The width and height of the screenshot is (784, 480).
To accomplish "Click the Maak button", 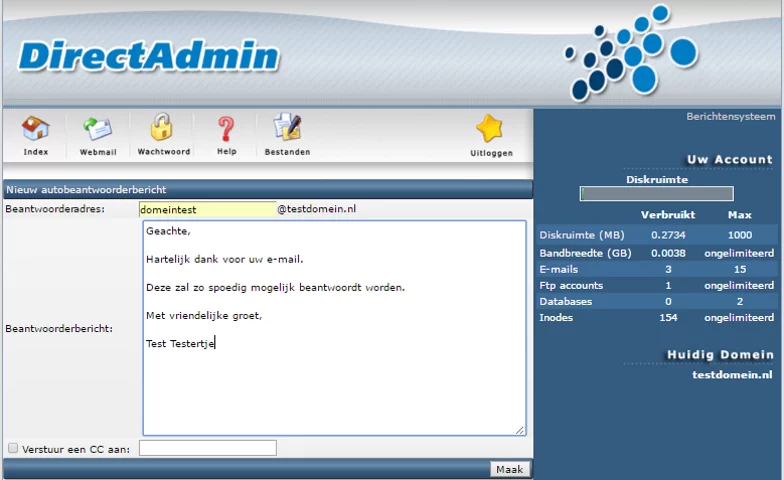I will [510, 470].
